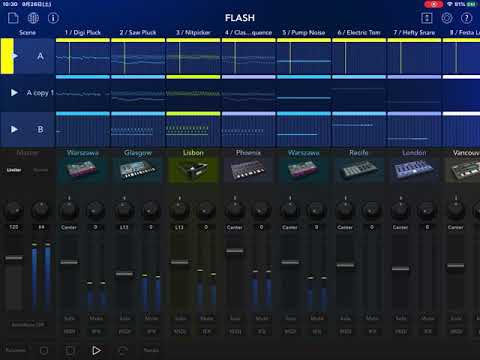Screen dimensions: 480x360
Task: Select track header 6 / Electric Tom
Action: click(x=359, y=32)
